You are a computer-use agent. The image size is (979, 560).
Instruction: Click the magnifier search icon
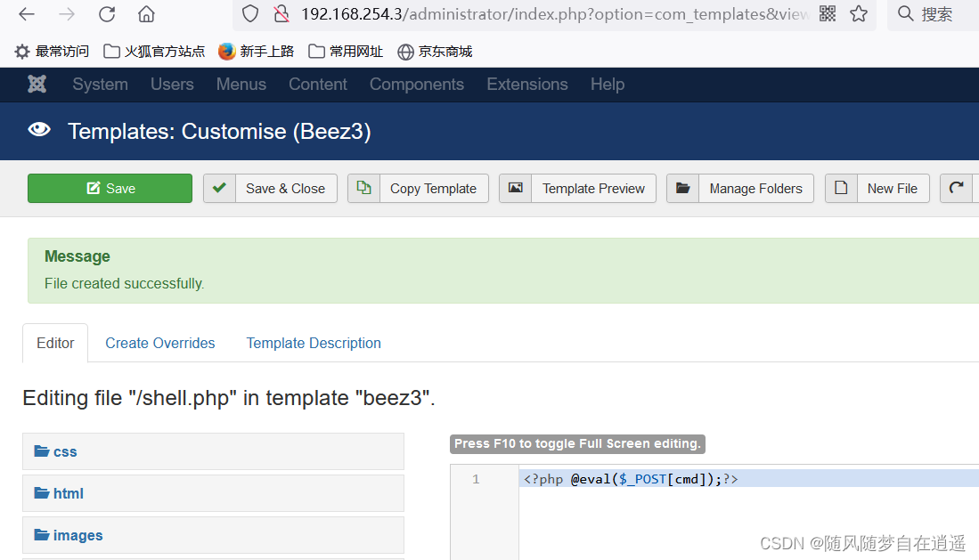point(905,13)
